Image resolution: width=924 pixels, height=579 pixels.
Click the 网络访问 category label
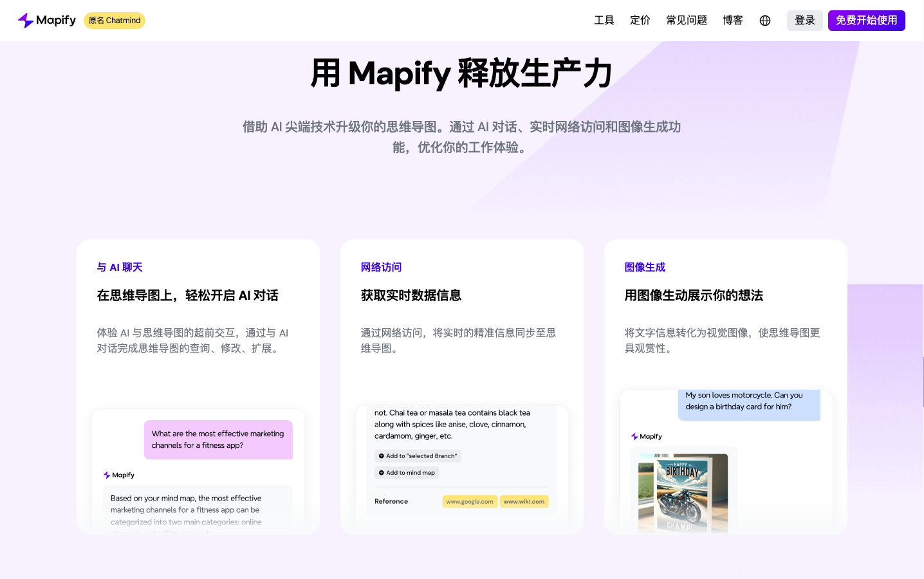click(380, 267)
